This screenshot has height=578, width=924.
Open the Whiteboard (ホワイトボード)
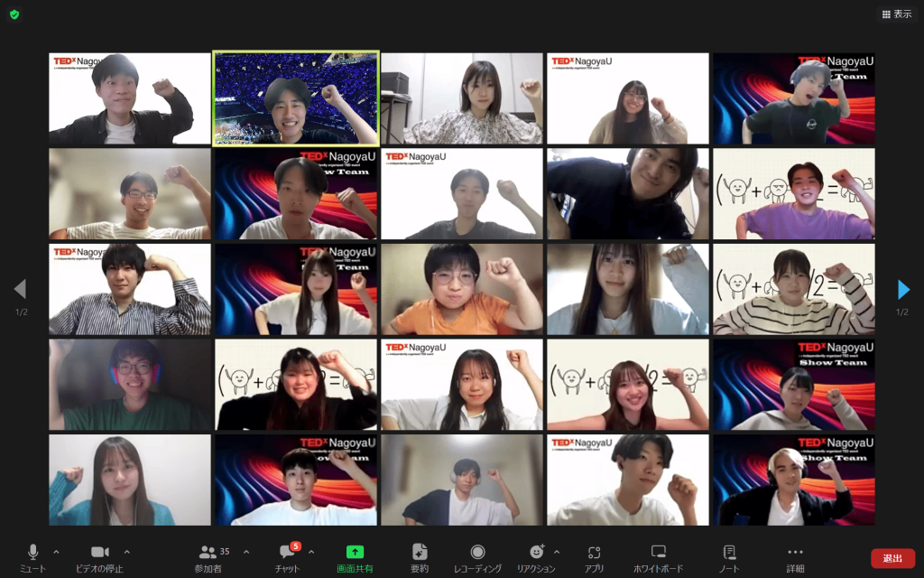659,552
